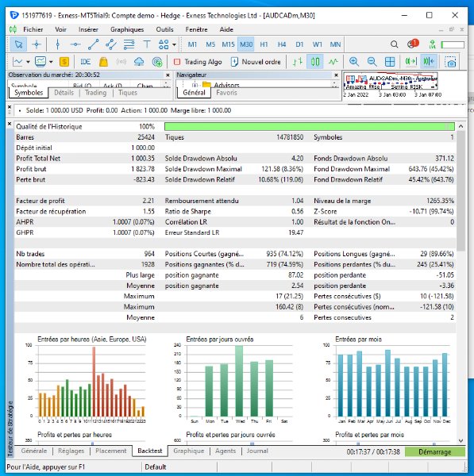Open the Journal tester tab
The image size is (474, 476).
point(257,451)
